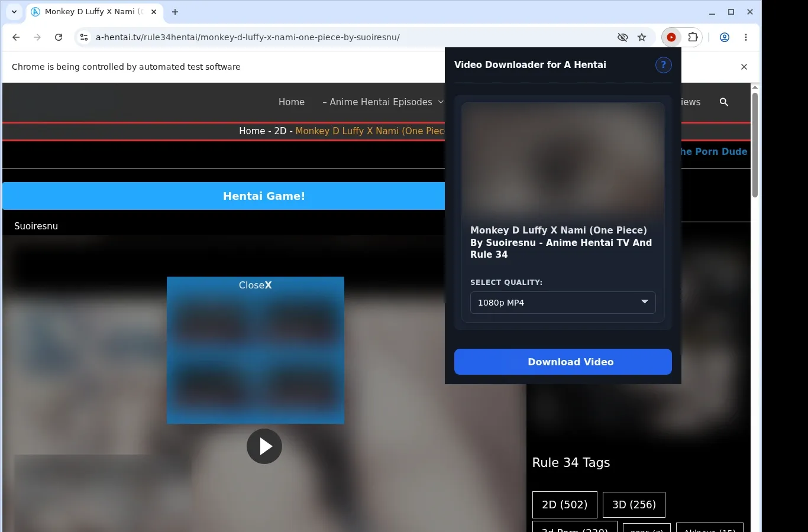Bookmark this page with the star icon
The height and width of the screenshot is (532, 808).
click(642, 37)
